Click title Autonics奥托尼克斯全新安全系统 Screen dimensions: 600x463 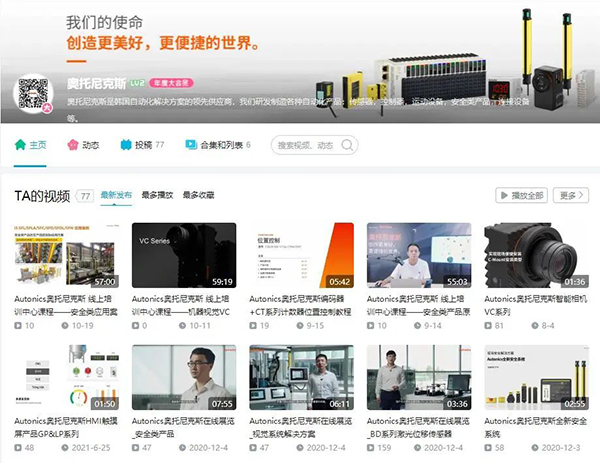pos(536,427)
